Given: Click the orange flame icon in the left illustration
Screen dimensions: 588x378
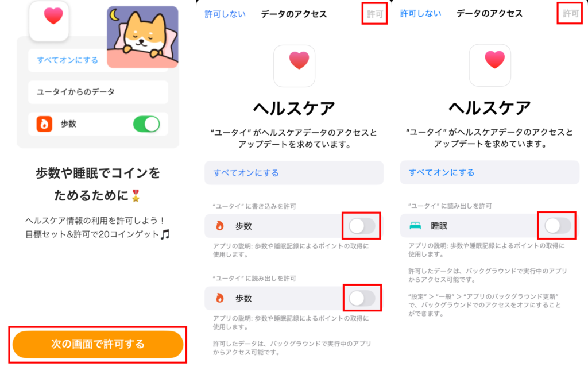Looking at the screenshot, I should (44, 124).
